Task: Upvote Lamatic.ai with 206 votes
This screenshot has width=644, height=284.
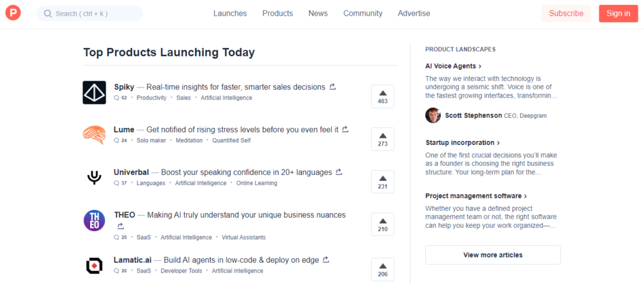Action: pyautogui.click(x=382, y=270)
